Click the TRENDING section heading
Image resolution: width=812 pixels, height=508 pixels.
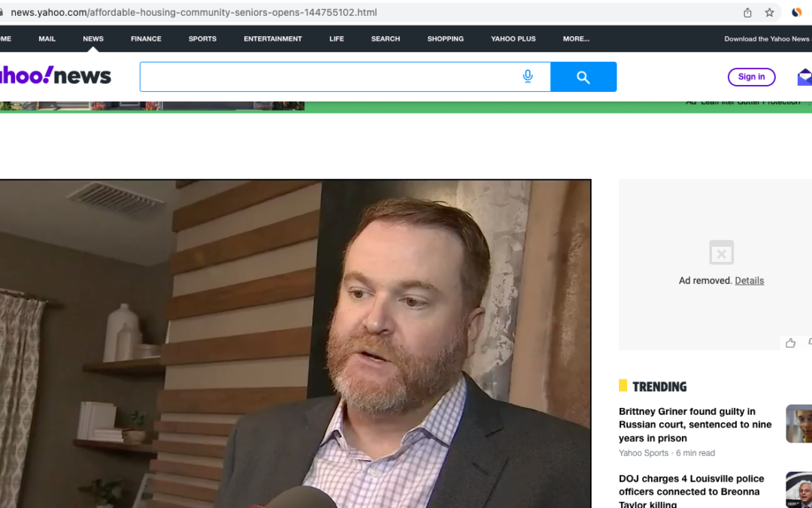point(659,387)
